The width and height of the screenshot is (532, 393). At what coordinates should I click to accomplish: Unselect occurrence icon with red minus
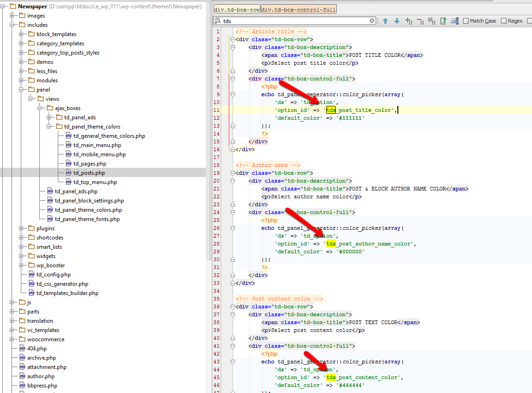pos(420,21)
